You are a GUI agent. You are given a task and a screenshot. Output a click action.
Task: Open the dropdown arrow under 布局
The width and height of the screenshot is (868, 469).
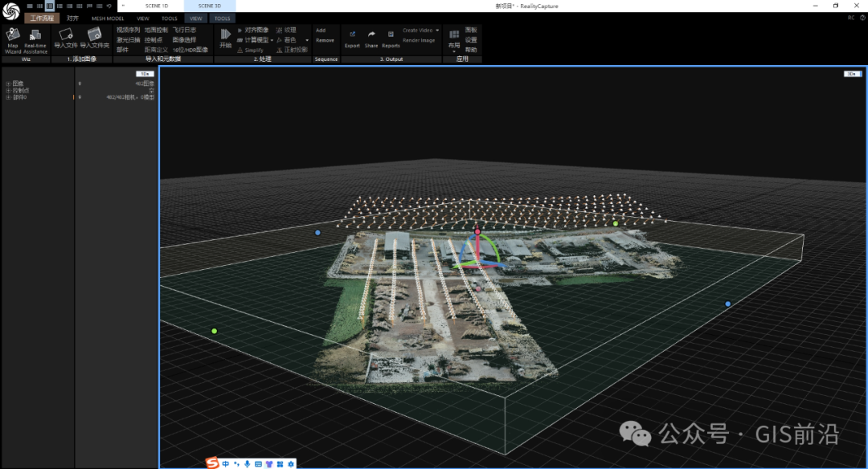point(454,52)
